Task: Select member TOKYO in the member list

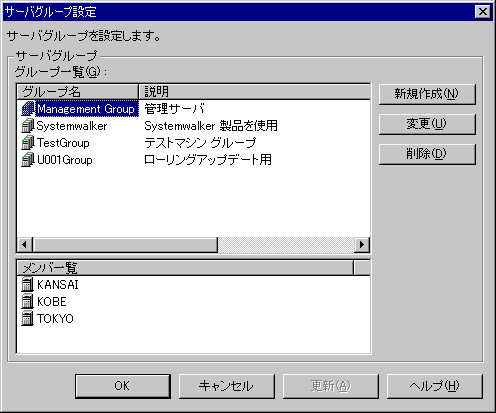Action: (x=55, y=319)
